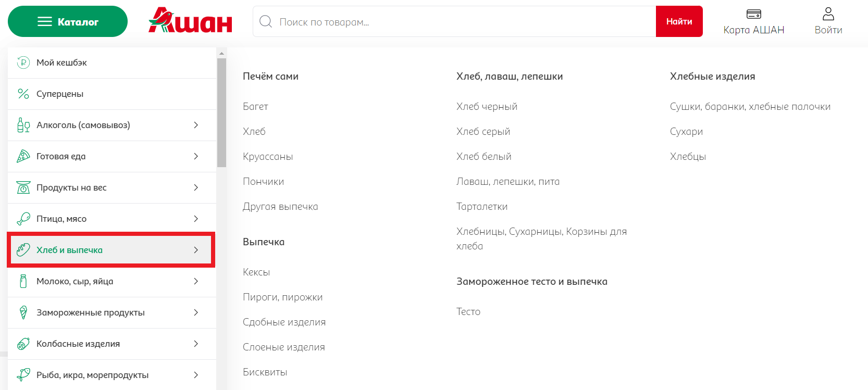Click in the Поиск по товарам field
This screenshot has height=390, width=868.
pyautogui.click(x=454, y=21)
